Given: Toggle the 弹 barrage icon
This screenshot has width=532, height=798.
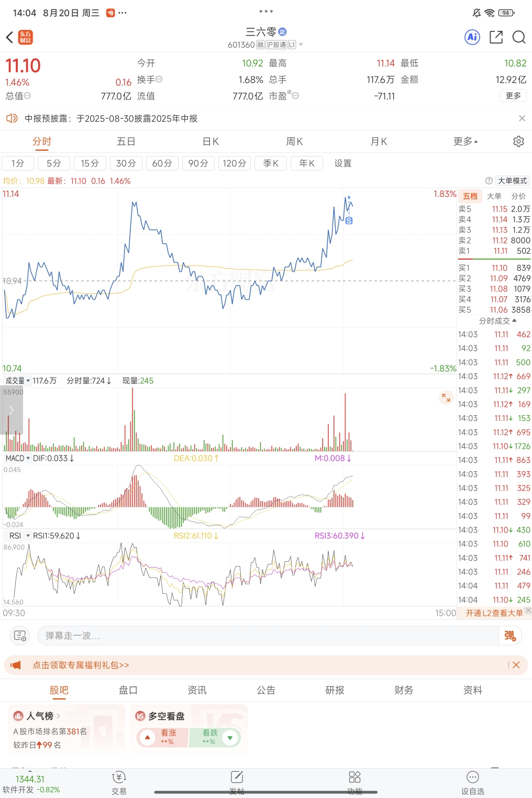Looking at the screenshot, I should point(510,636).
